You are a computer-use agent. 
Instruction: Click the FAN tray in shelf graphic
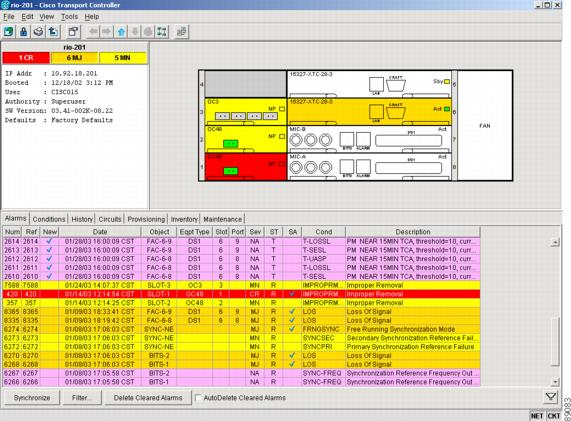click(485, 126)
